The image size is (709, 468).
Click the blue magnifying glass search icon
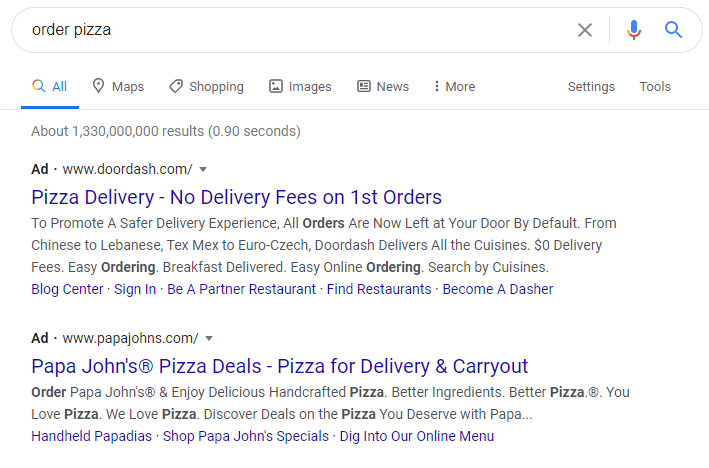click(673, 30)
